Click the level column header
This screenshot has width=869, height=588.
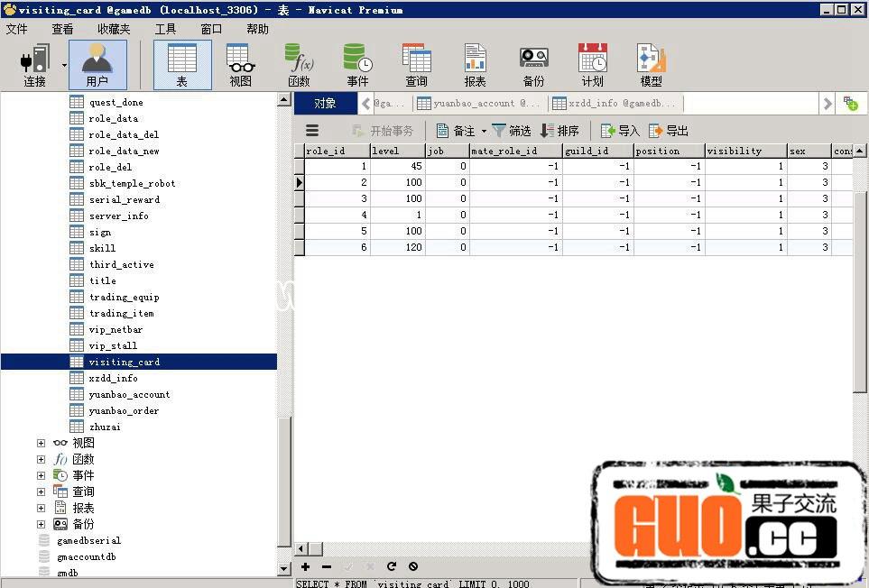pos(396,151)
